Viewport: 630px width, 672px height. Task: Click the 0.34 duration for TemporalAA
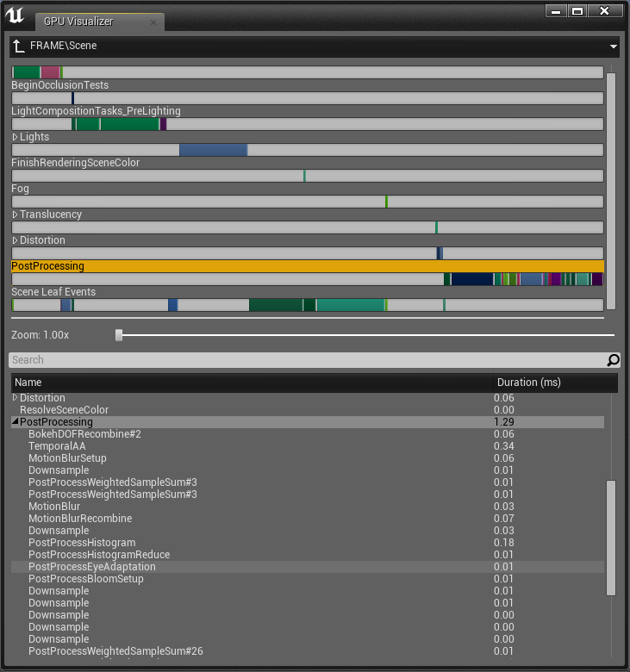tap(504, 446)
